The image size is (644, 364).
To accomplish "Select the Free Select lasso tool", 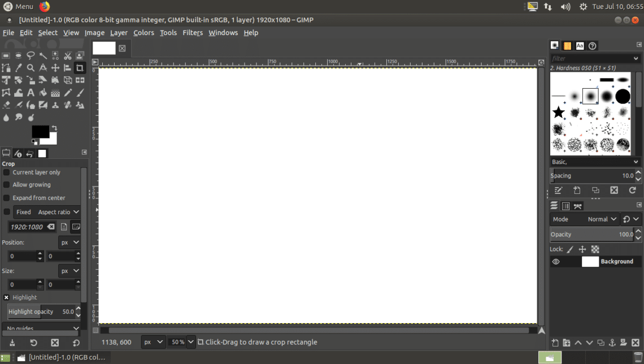I will (31, 55).
